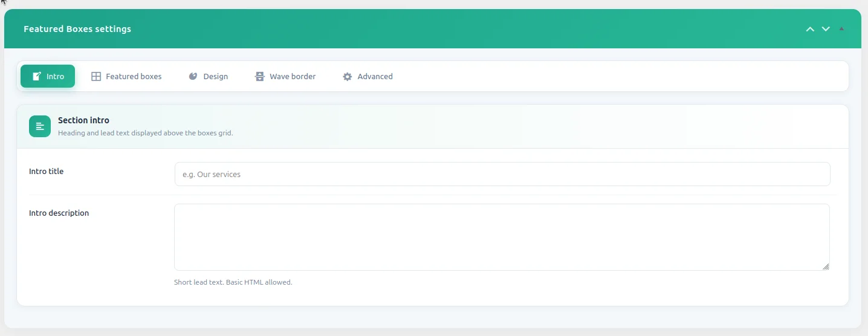Click the Featured Boxes settings header title
The width and height of the screenshot is (868, 336).
(x=77, y=29)
